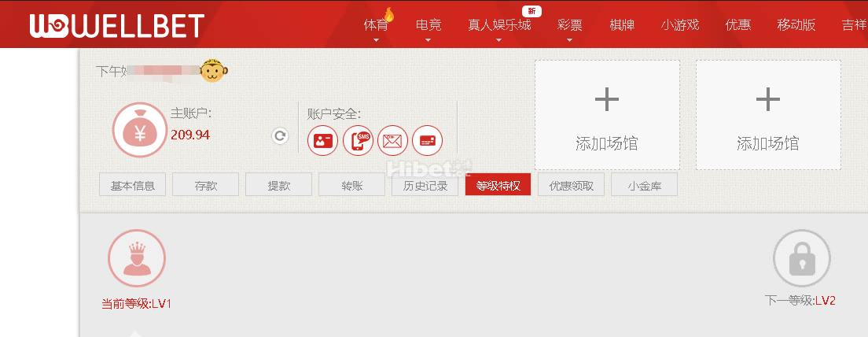The width and height of the screenshot is (868, 337).
Task: Open SMS phone verification icon
Action: pos(358,141)
